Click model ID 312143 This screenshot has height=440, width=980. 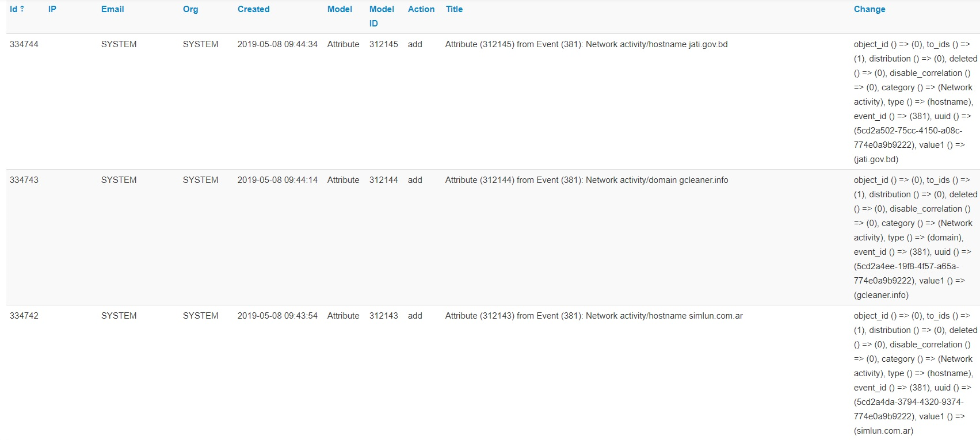point(384,316)
